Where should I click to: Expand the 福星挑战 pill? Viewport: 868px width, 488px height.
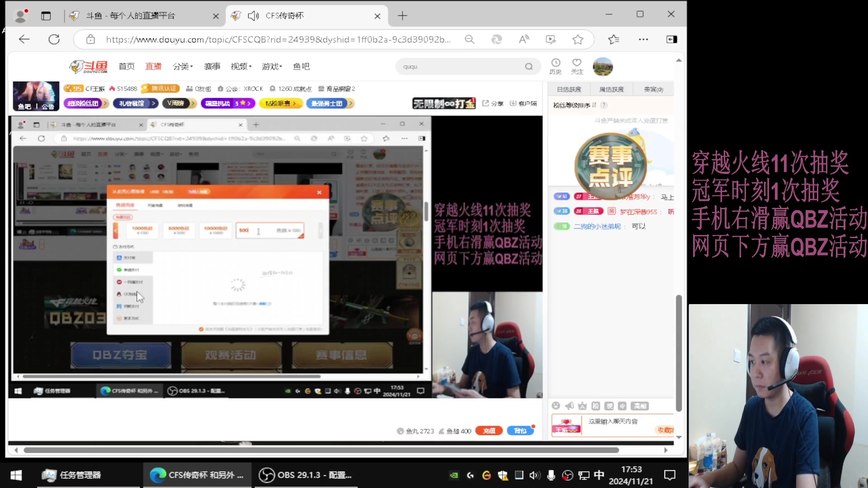pos(228,103)
